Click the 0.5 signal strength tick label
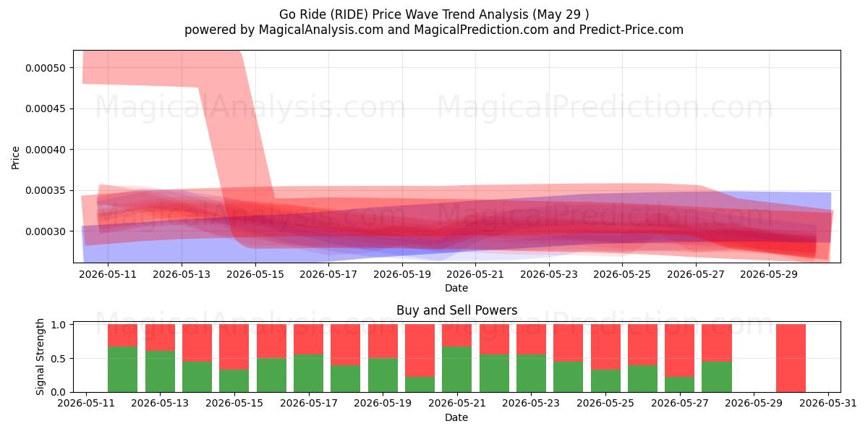 click(59, 358)
